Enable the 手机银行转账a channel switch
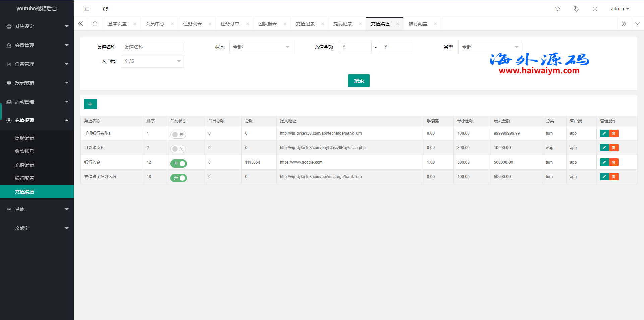 pos(178,135)
